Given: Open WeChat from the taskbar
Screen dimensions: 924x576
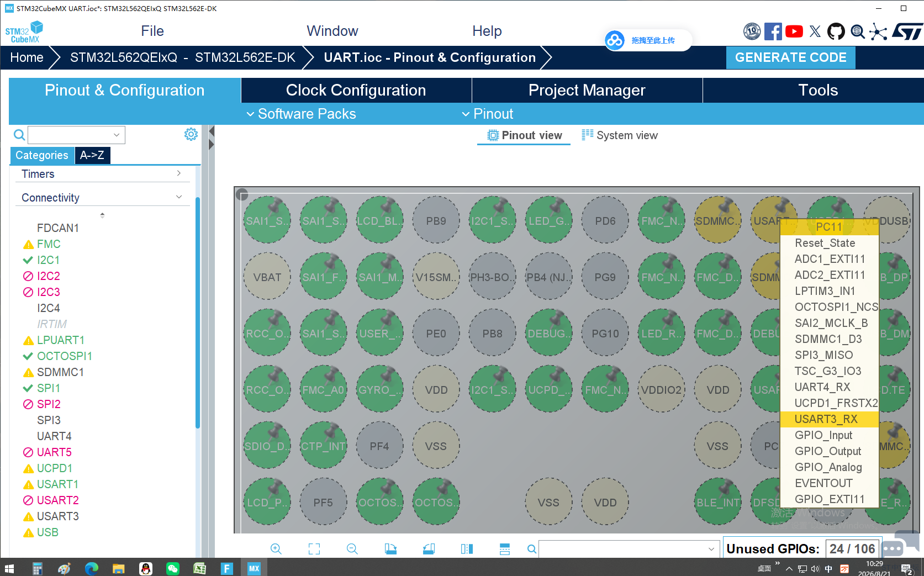Looking at the screenshot, I should coord(173,568).
